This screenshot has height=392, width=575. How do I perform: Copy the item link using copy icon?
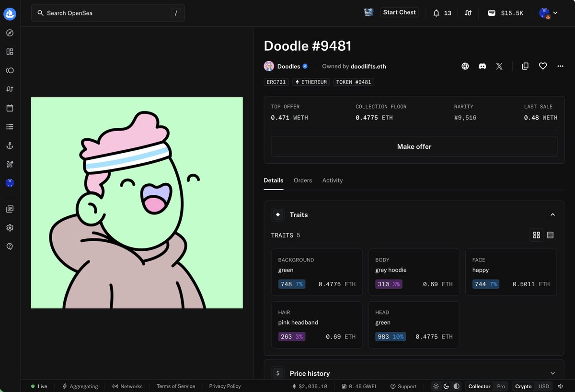click(x=525, y=66)
